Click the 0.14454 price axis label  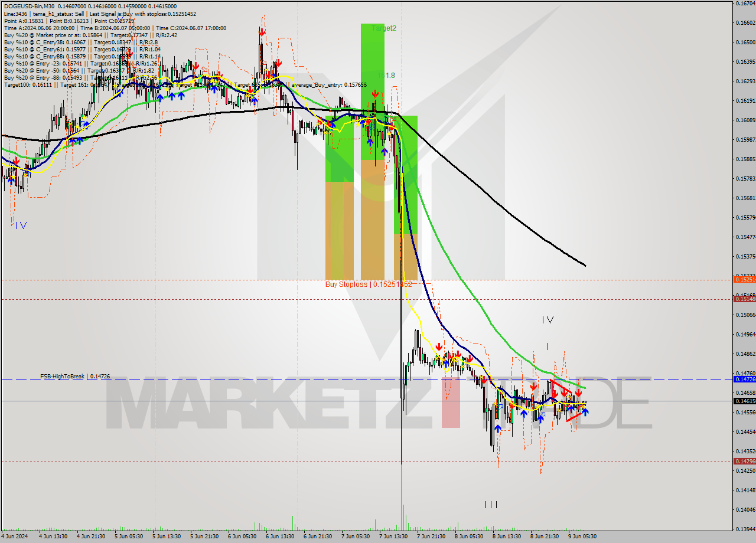(745, 431)
